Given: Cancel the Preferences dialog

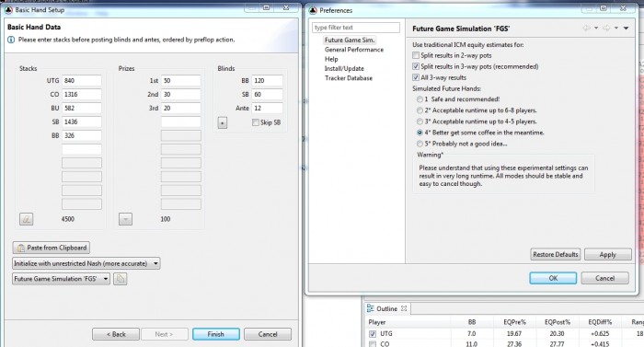Looking at the screenshot, I should click(x=605, y=278).
